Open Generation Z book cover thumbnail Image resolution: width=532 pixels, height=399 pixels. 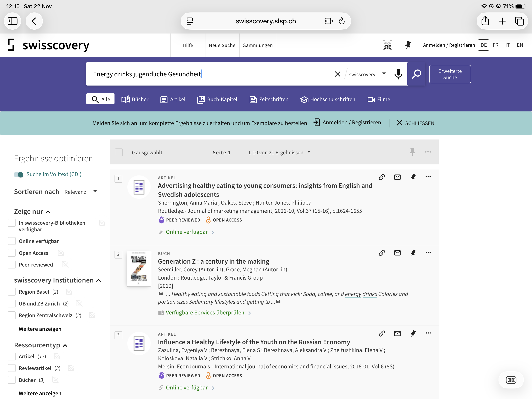(139, 268)
